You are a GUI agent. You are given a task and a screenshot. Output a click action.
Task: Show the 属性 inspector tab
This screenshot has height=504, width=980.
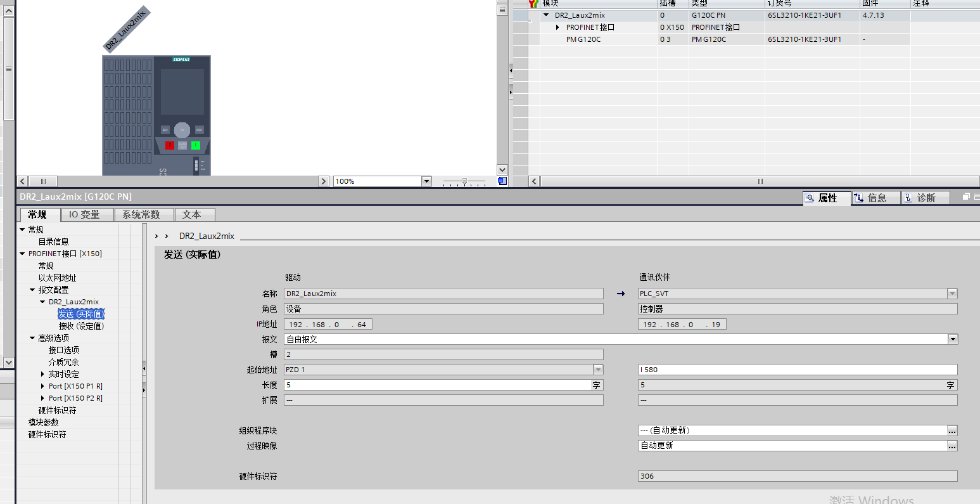coord(827,198)
